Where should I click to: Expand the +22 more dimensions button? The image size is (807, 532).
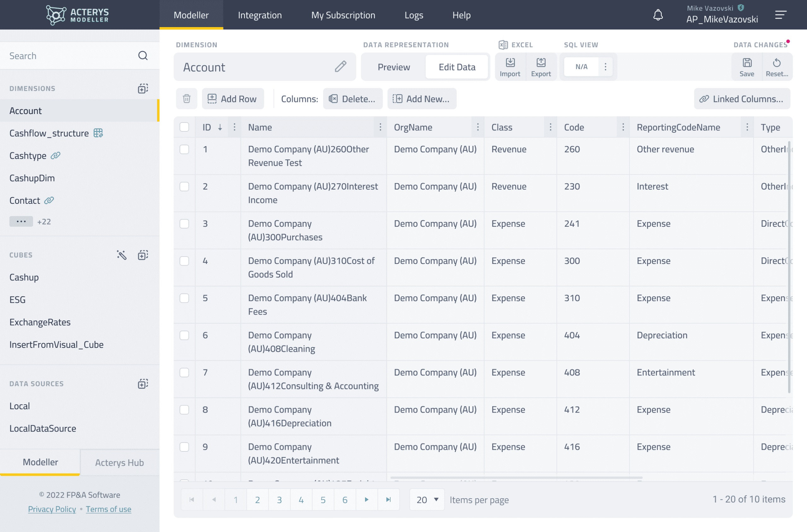point(21,221)
